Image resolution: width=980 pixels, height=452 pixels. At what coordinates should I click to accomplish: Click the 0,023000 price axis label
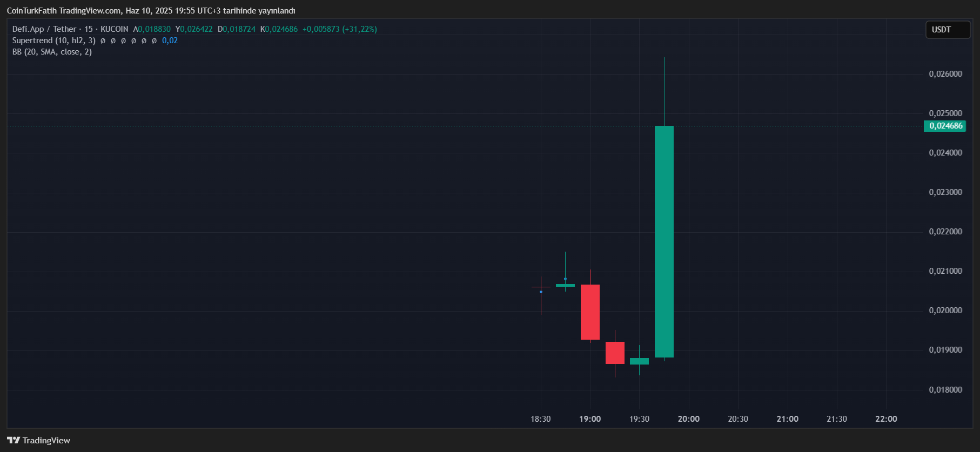click(x=945, y=192)
